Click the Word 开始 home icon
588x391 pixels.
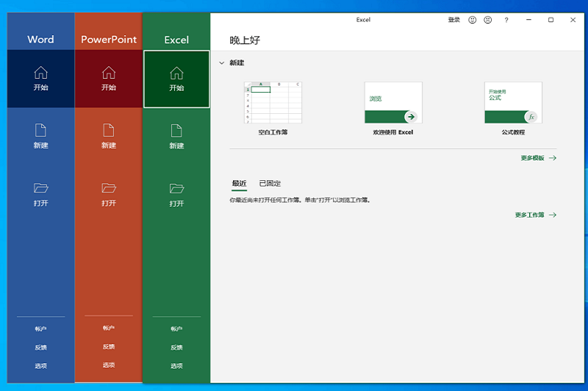pyautogui.click(x=41, y=73)
